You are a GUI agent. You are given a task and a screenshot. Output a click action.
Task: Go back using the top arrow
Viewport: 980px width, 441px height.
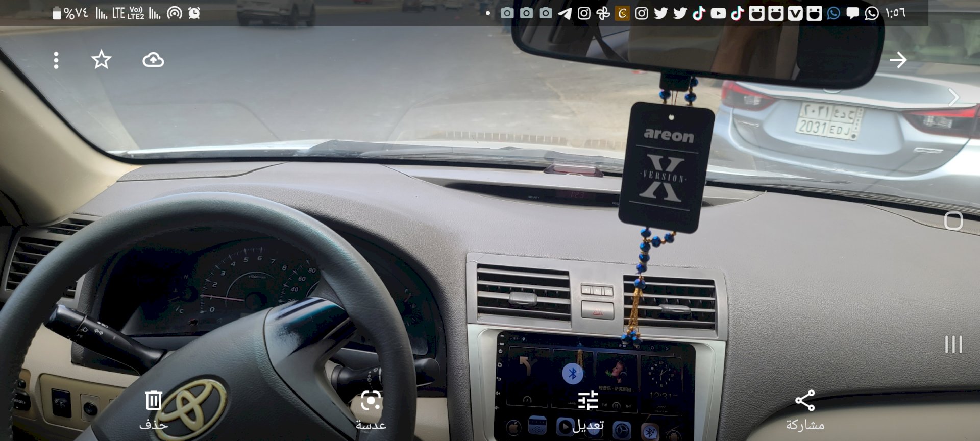[x=898, y=60]
